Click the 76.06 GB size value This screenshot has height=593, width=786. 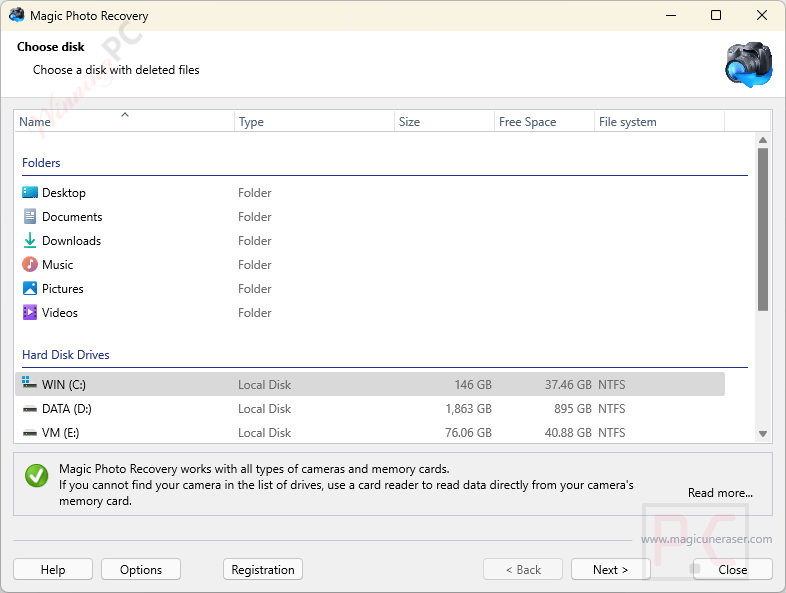point(468,432)
